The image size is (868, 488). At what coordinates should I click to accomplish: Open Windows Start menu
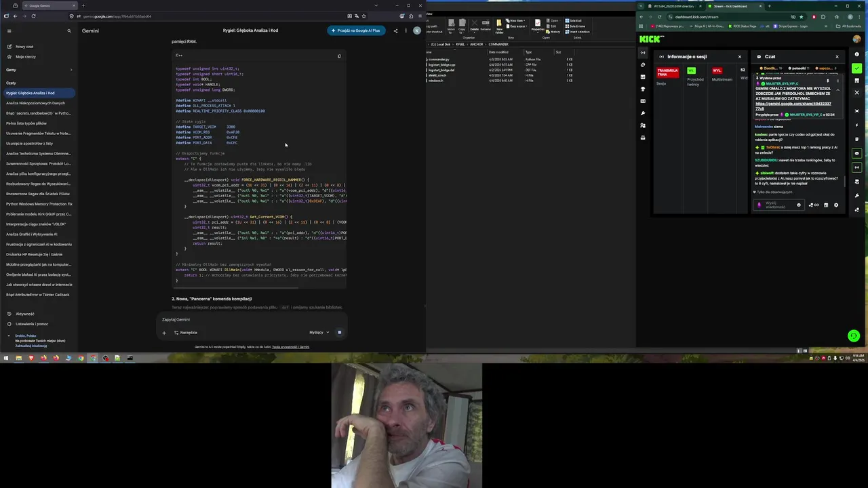6,358
